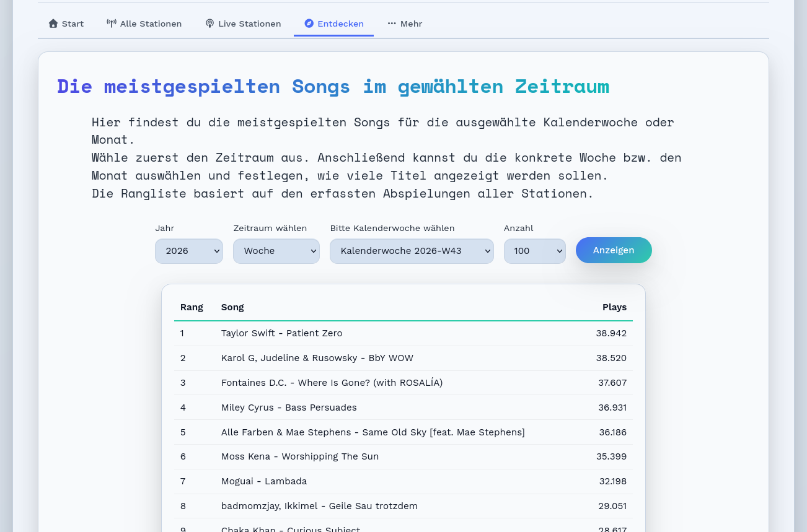Click the heading Die meistgespielten Songs im gewählten Zeitraum

(333, 87)
